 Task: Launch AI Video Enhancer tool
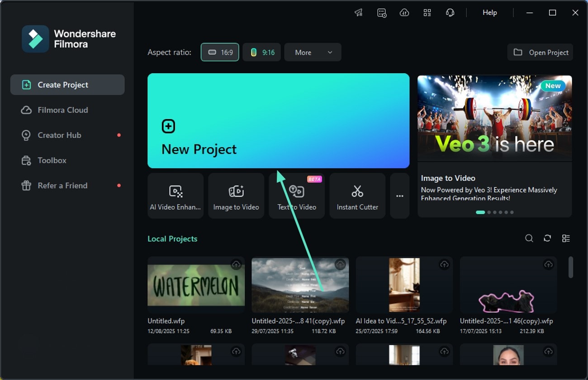(175, 196)
